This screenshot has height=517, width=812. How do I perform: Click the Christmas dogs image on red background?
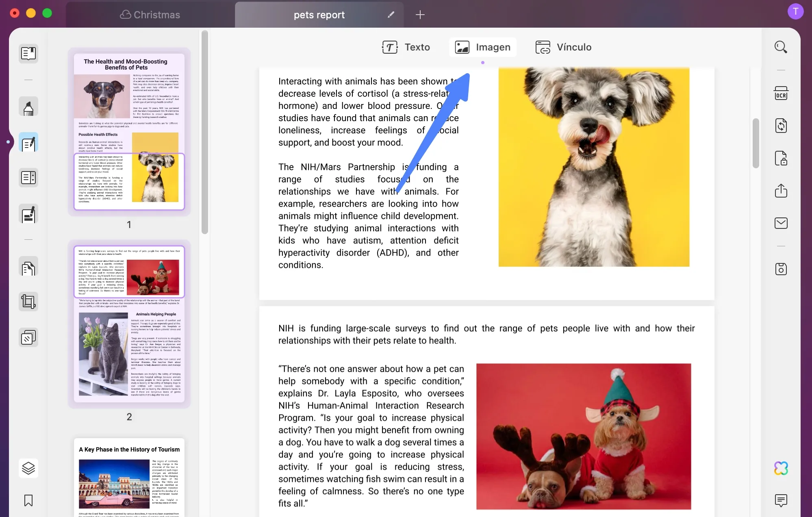click(x=584, y=436)
